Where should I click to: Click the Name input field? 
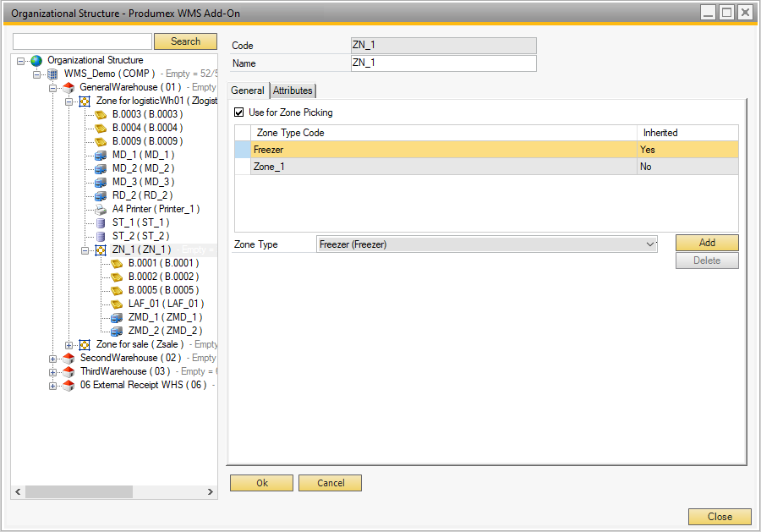pos(443,63)
